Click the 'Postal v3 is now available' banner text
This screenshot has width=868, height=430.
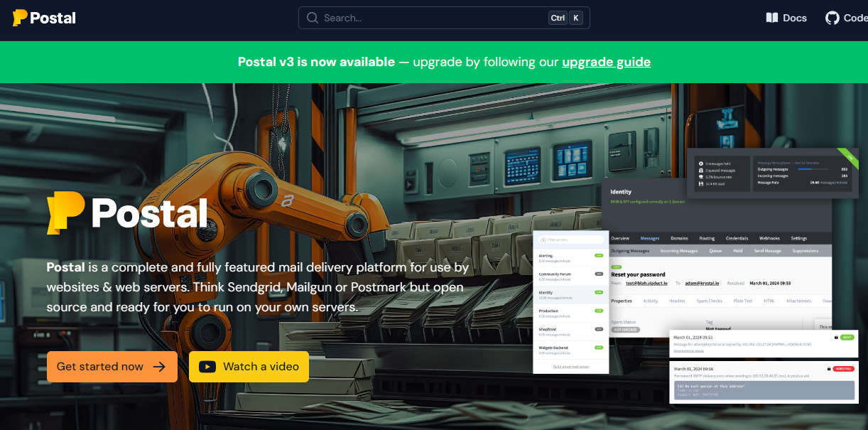316,62
